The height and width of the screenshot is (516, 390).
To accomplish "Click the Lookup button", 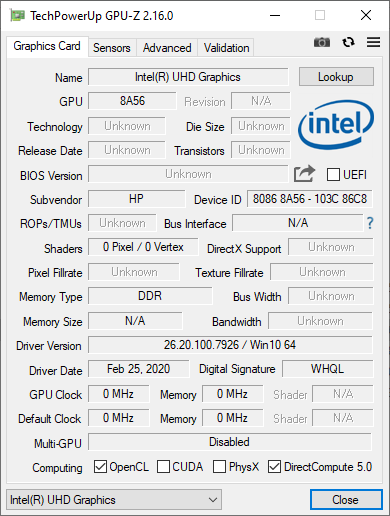I will (x=336, y=77).
